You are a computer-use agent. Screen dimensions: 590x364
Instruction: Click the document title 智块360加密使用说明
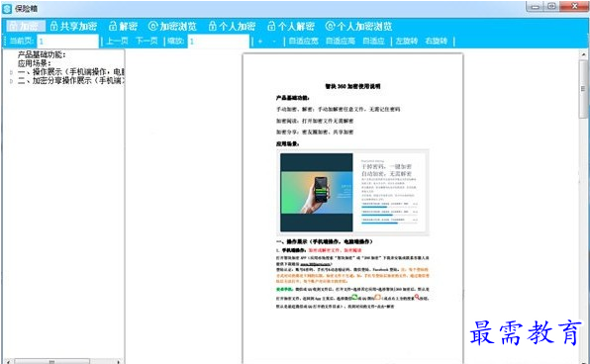coord(352,86)
